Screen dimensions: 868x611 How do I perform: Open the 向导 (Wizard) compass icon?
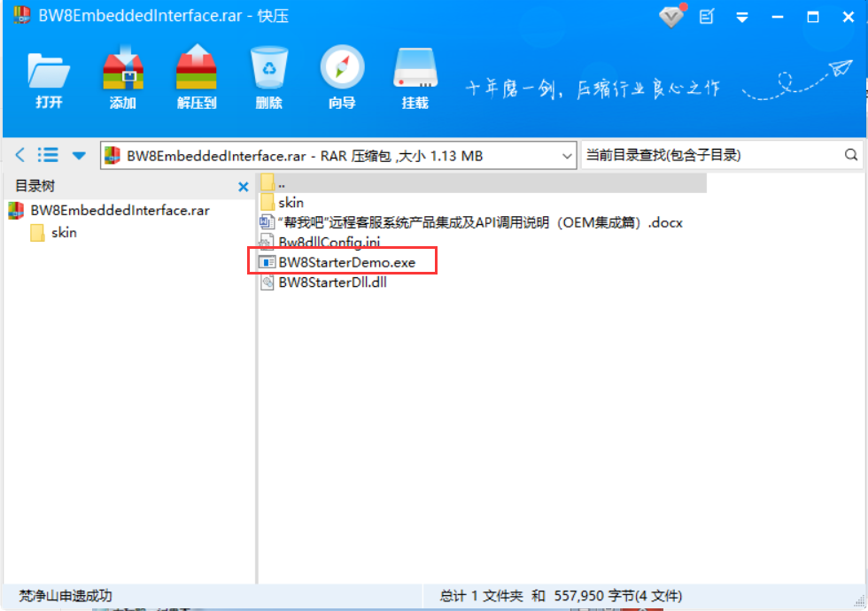tap(342, 77)
